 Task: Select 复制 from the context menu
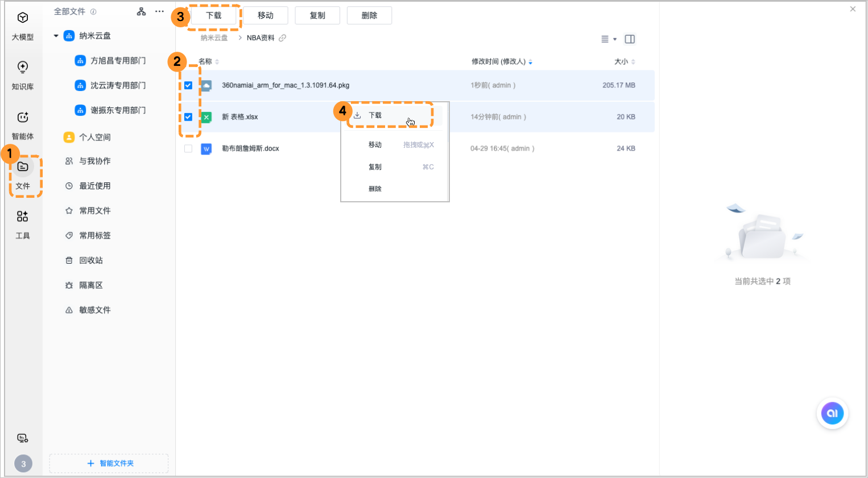[x=375, y=167]
